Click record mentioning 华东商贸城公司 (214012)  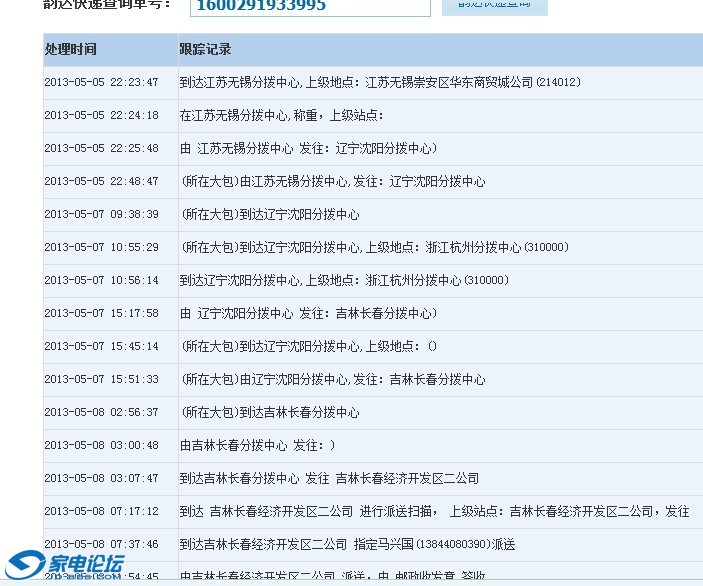click(x=380, y=83)
